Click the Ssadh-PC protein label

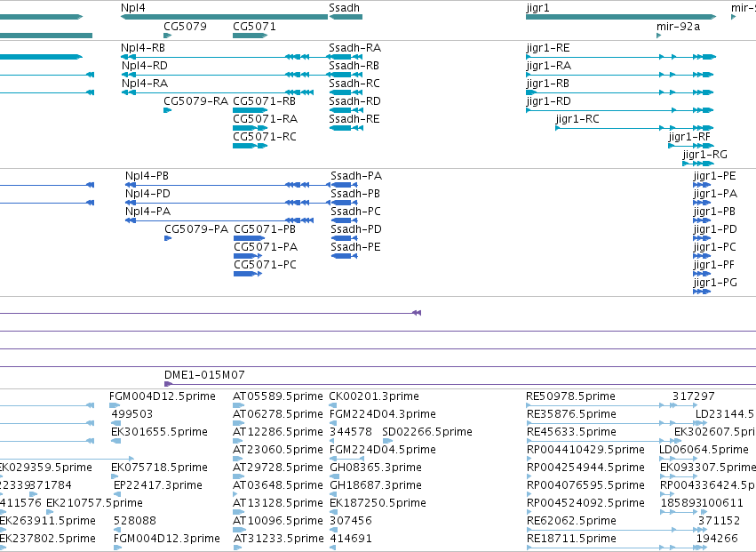pyautogui.click(x=356, y=212)
